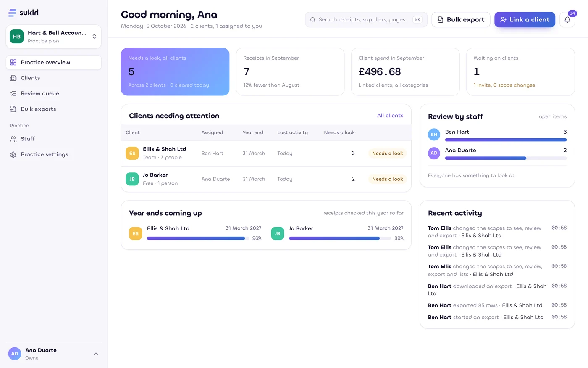Open notifications bell icon
This screenshot has height=368, width=588.
click(x=567, y=20)
